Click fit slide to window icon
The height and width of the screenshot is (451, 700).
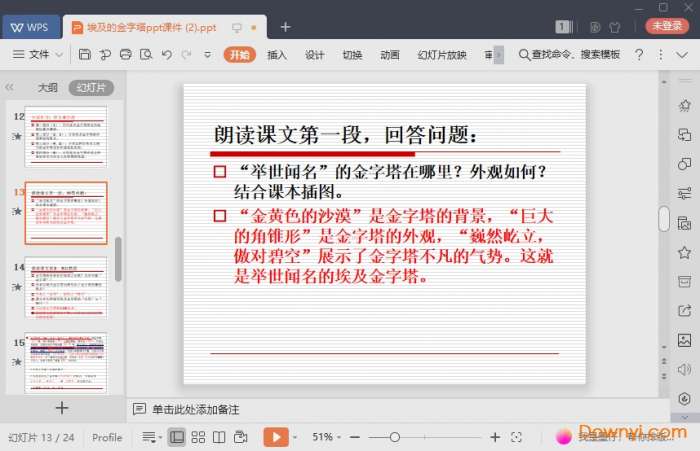[516, 437]
